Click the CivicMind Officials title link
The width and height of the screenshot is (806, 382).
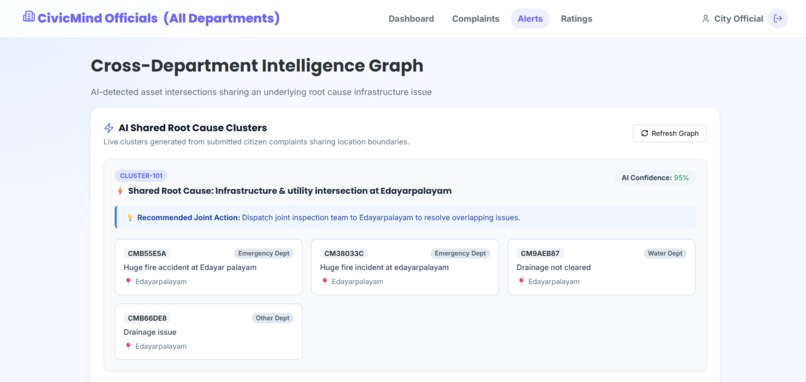coord(159,19)
